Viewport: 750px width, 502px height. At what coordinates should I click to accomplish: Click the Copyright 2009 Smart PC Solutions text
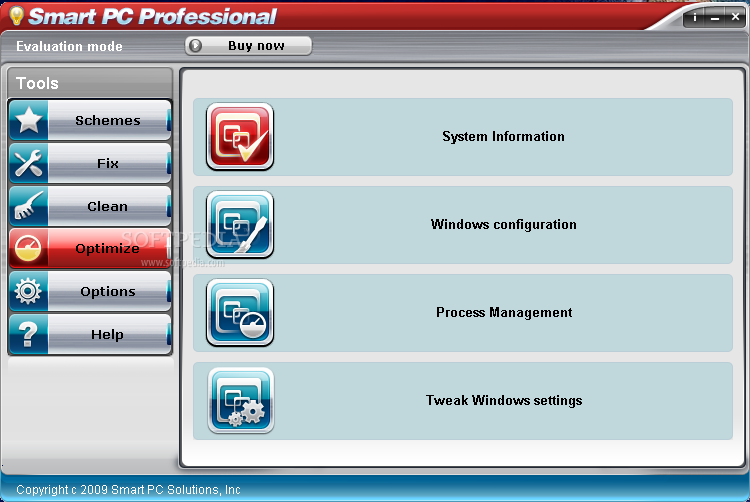pos(128,490)
